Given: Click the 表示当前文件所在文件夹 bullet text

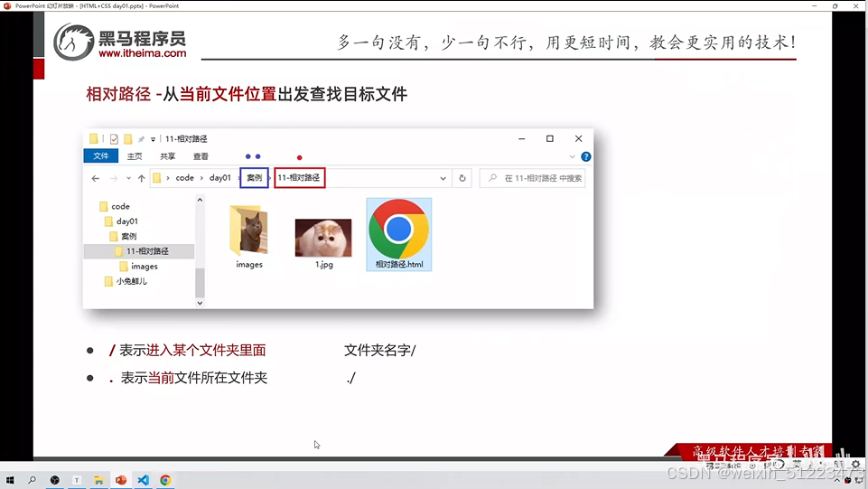Looking at the screenshot, I should 194,378.
